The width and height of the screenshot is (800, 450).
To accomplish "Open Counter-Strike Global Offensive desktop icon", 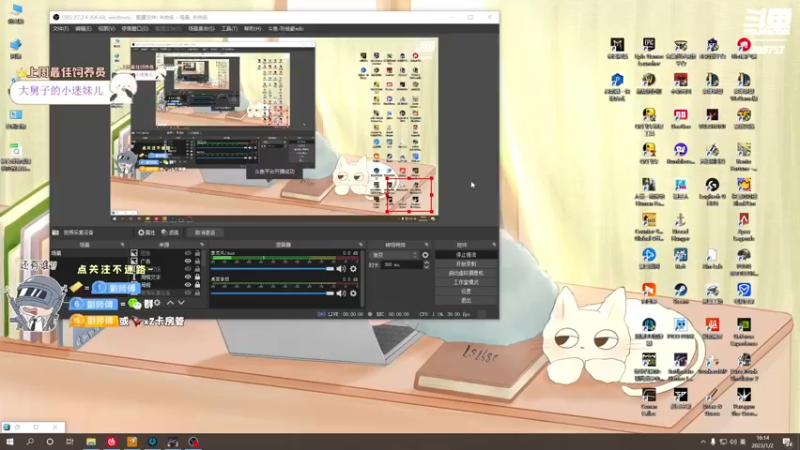I will tap(649, 227).
